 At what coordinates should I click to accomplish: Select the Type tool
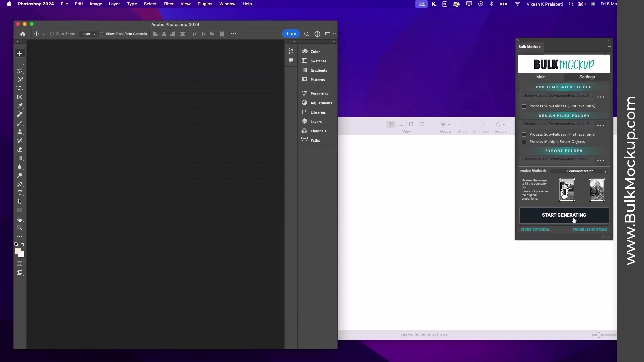click(x=20, y=193)
